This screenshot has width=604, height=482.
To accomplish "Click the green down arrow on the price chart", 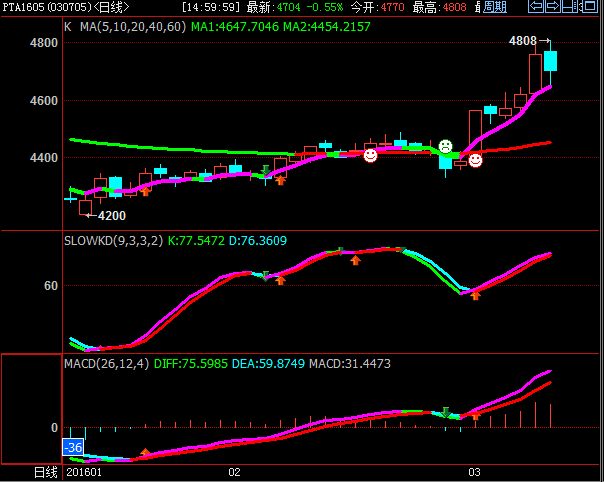I will pos(265,170).
